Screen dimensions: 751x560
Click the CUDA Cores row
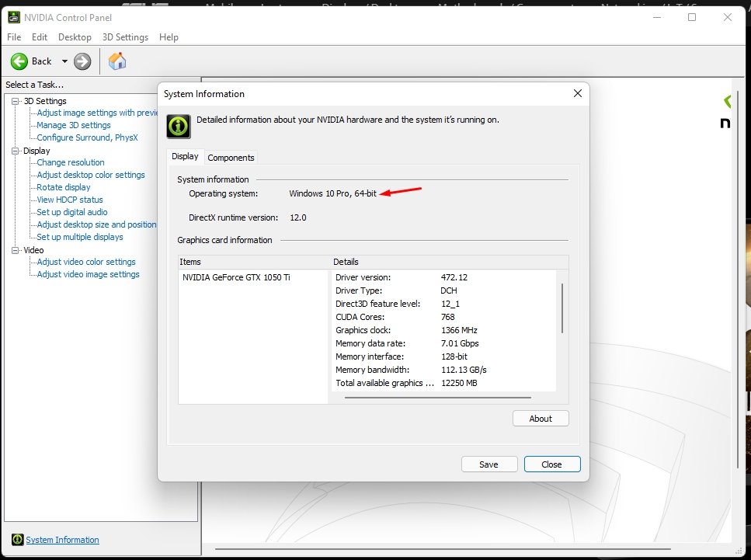(443, 317)
